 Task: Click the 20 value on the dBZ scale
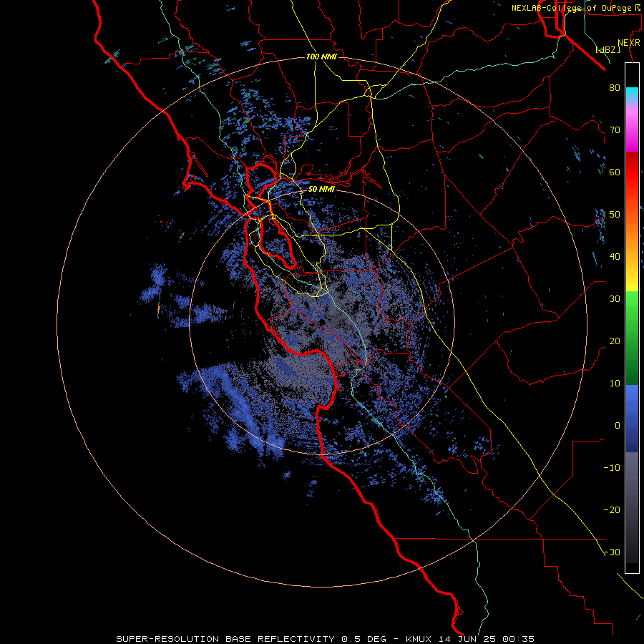[x=615, y=341]
